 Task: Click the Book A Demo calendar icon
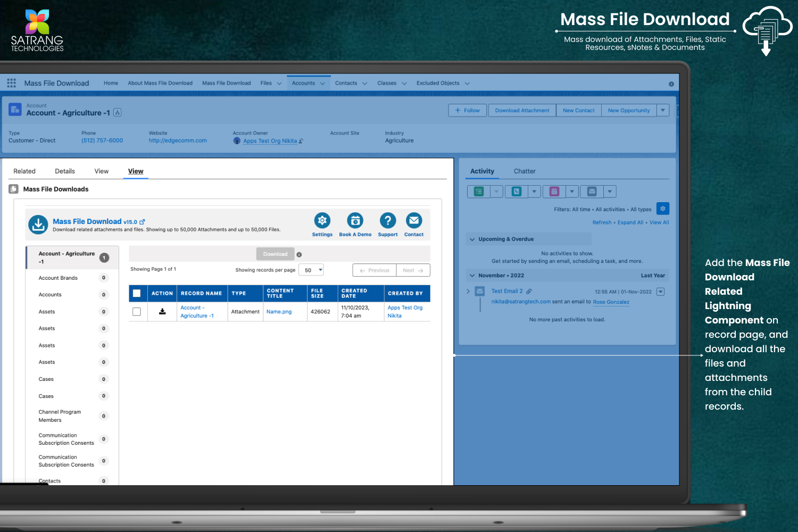[355, 220]
